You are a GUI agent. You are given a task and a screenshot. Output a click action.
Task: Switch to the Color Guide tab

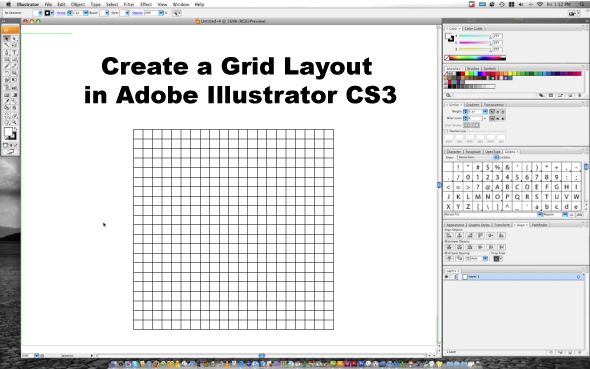point(473,28)
